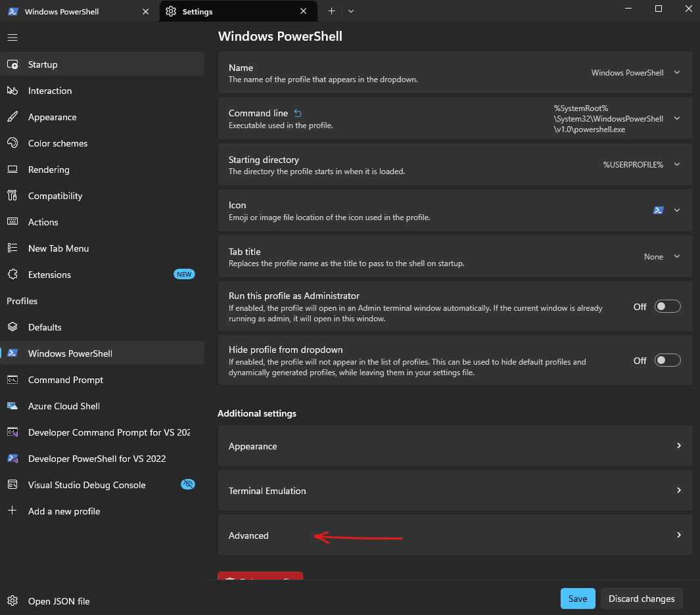Click the PowerShell icon preview in Icon row
700x615 pixels.
click(x=659, y=210)
